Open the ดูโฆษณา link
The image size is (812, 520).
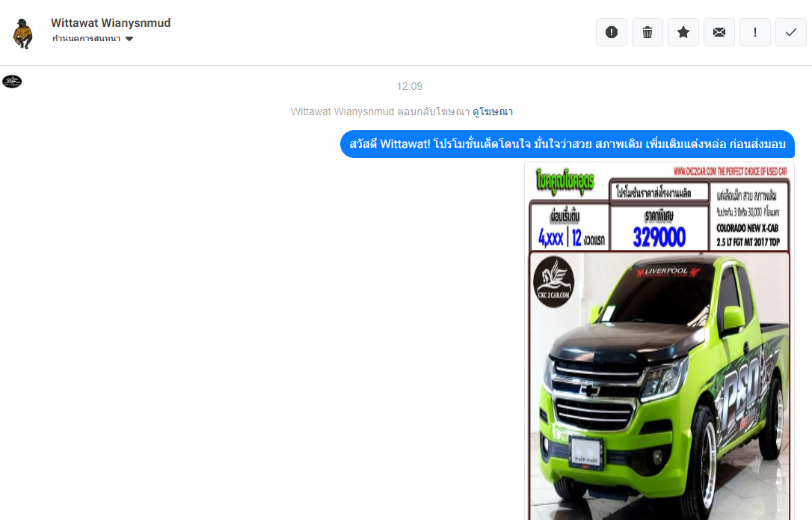click(x=493, y=112)
